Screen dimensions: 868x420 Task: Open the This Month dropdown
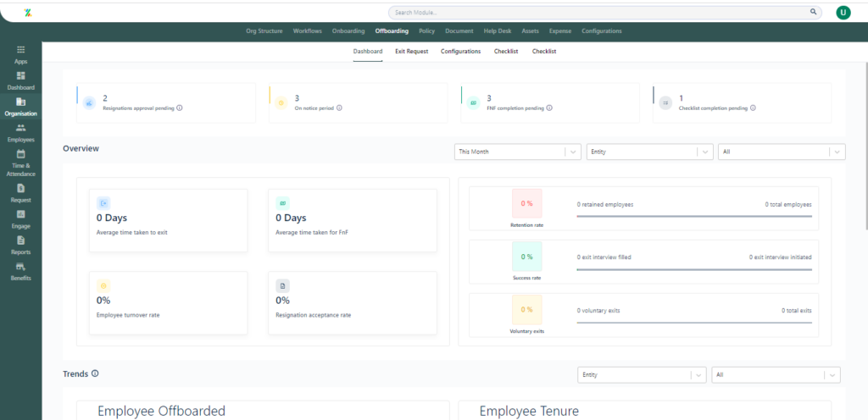pos(517,152)
